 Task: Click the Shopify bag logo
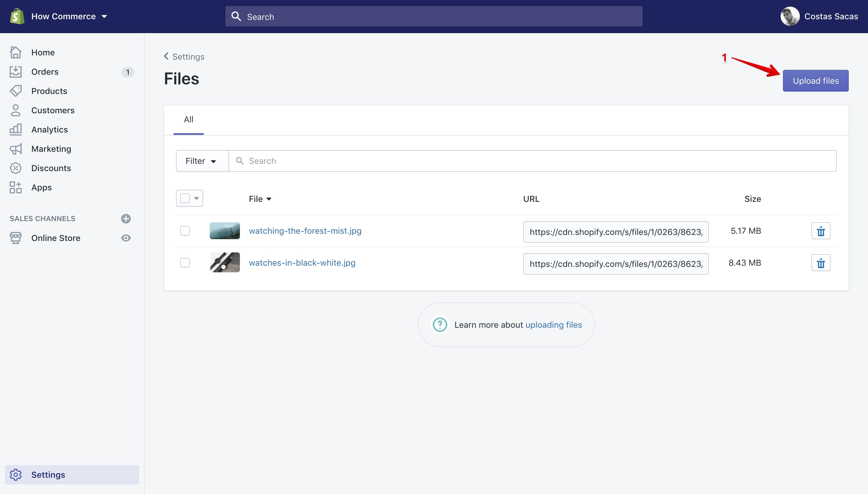[17, 16]
